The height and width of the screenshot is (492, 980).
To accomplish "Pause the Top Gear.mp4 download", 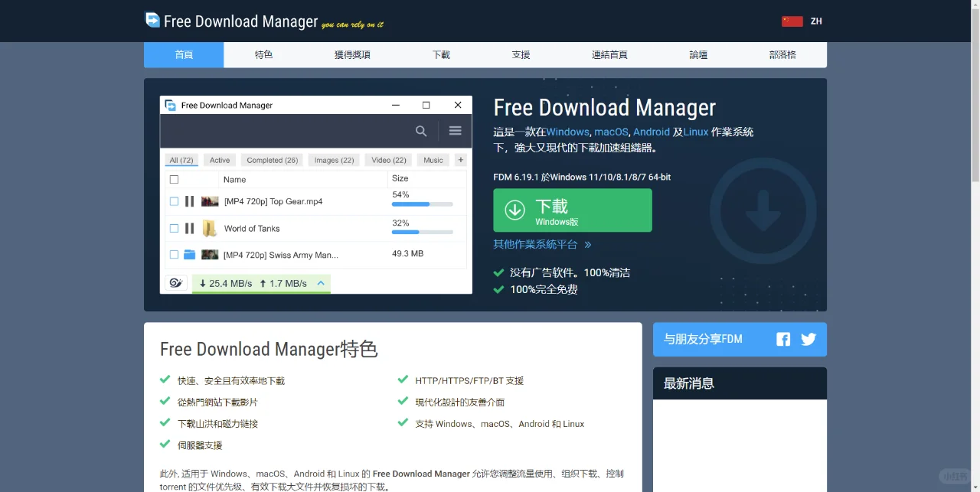I will 189,201.
